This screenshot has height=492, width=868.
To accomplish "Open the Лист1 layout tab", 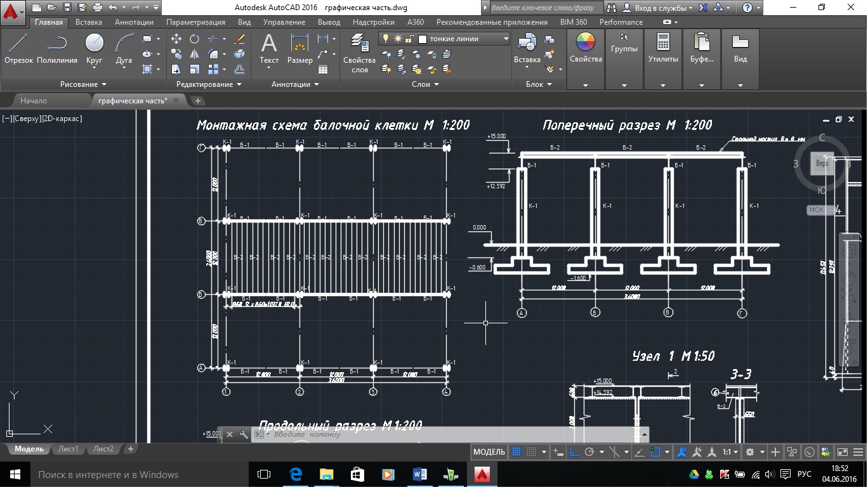I will pos(68,449).
